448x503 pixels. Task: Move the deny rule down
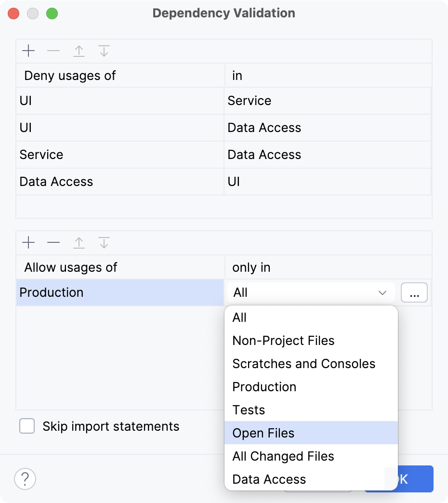click(104, 51)
